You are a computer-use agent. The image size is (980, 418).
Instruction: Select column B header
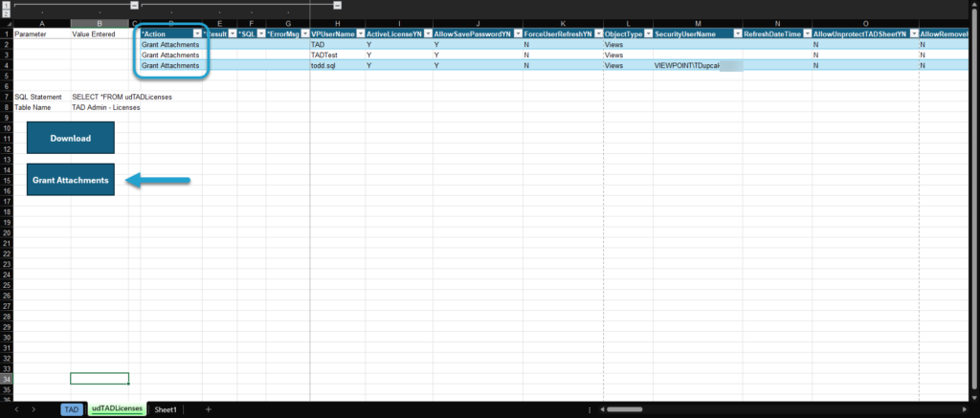click(x=100, y=24)
